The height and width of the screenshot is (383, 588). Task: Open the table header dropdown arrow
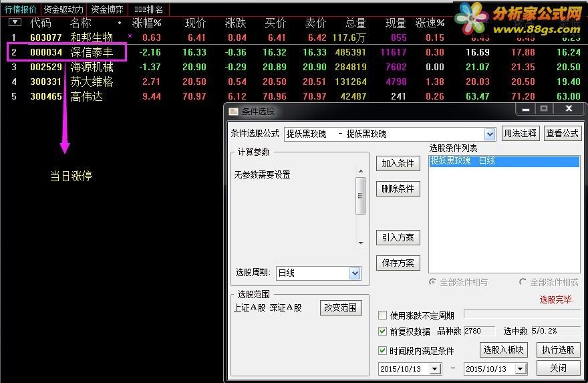click(x=15, y=22)
